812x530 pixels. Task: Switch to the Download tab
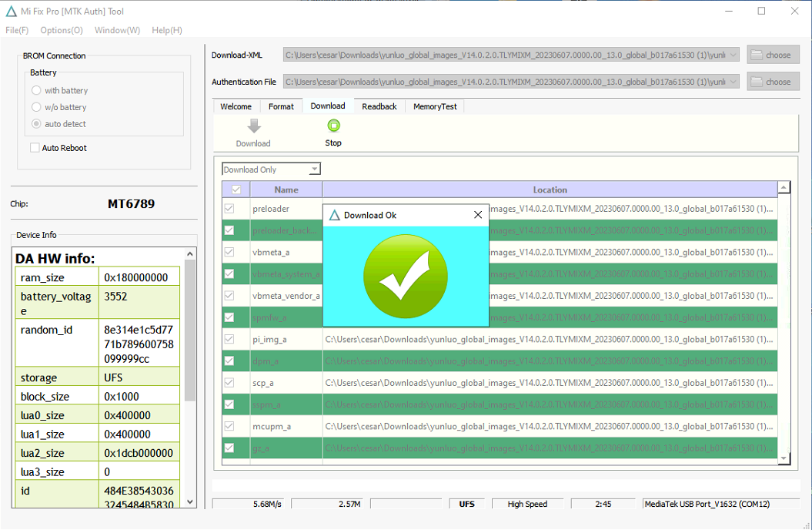pyautogui.click(x=328, y=106)
